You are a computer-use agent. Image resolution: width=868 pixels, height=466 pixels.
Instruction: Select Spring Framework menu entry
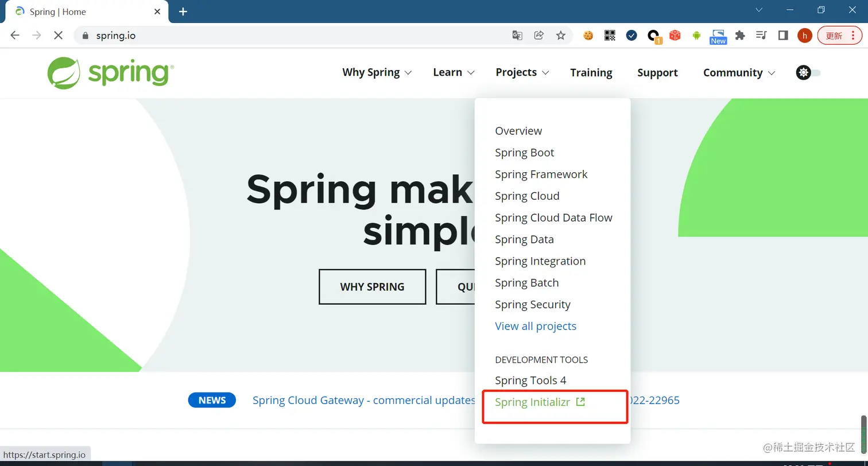pos(541,174)
